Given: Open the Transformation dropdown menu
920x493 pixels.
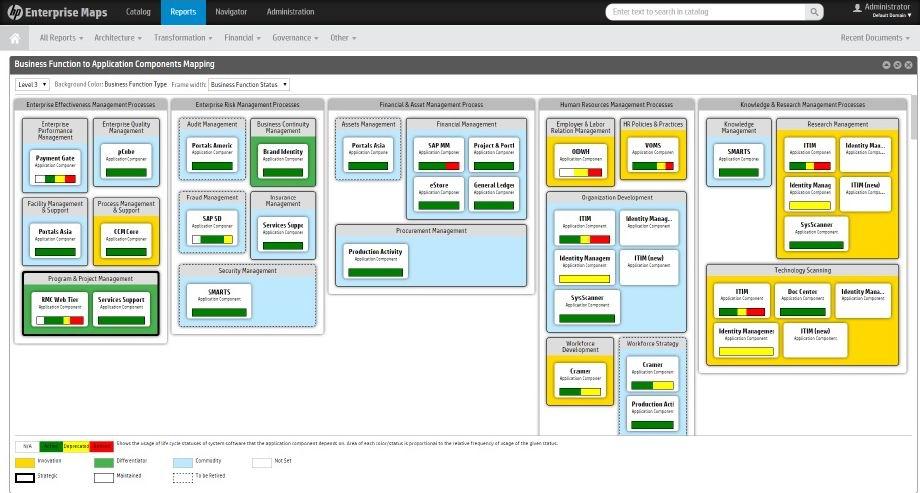Looking at the screenshot, I should point(183,38).
